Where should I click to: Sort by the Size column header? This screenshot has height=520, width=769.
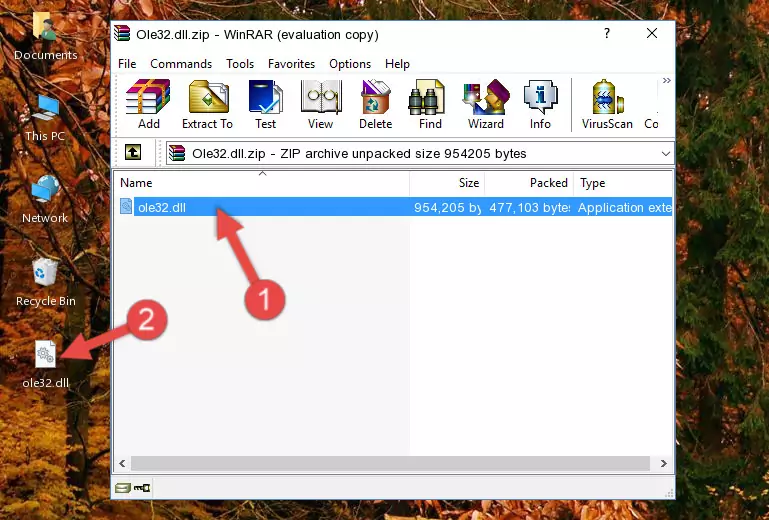(447, 183)
